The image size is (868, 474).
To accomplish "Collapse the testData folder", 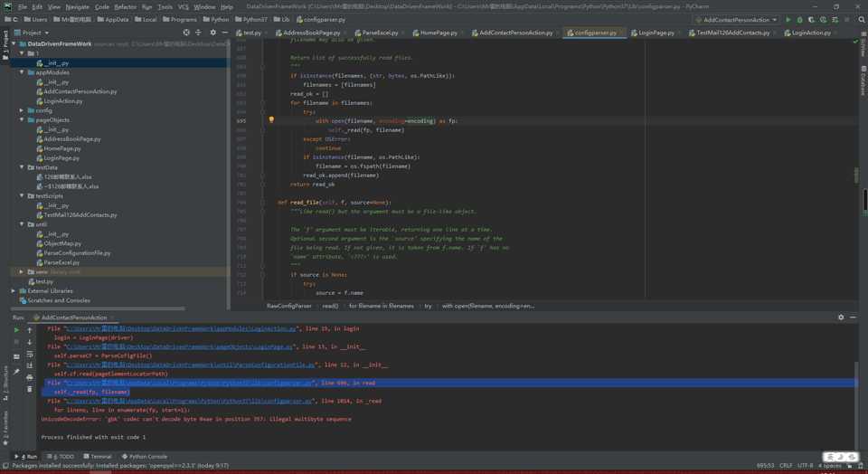I will [x=22, y=167].
